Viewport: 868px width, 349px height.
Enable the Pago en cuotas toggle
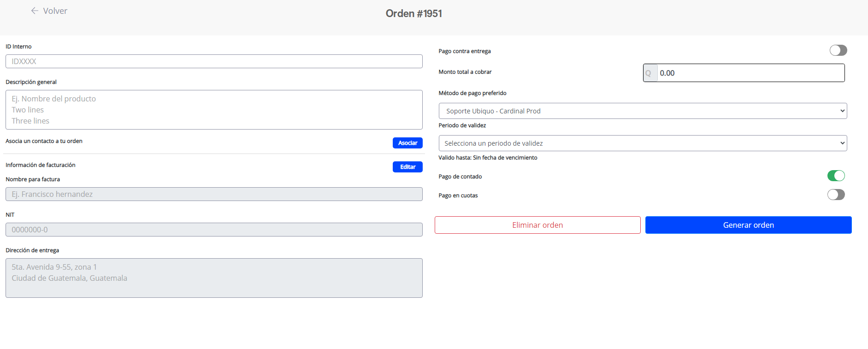pos(835,195)
